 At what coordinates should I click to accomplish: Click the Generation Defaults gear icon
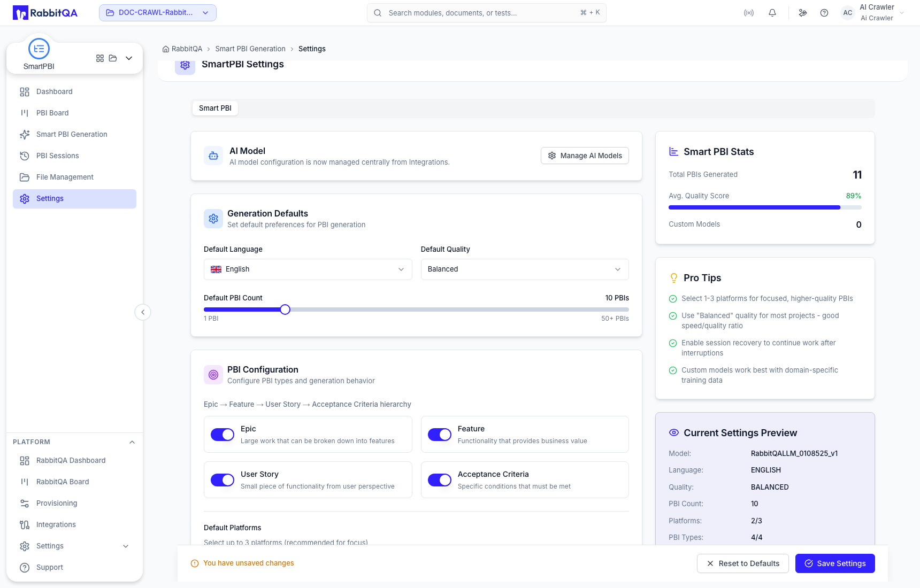[213, 219]
